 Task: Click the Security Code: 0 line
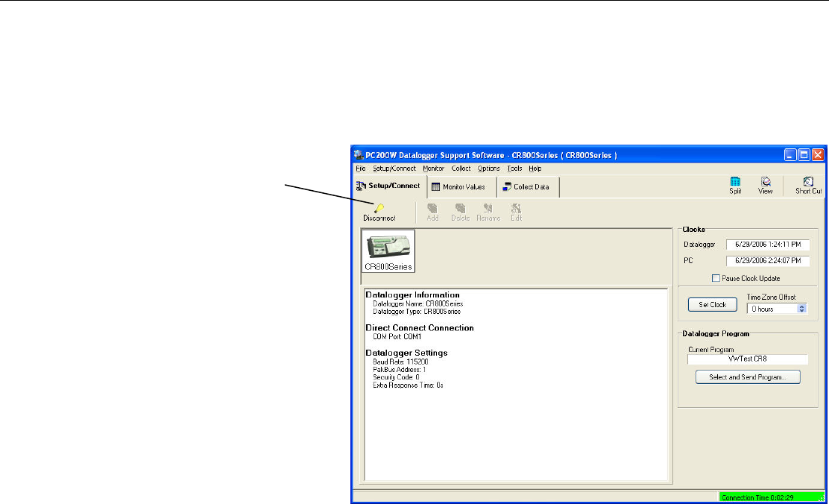coord(396,377)
